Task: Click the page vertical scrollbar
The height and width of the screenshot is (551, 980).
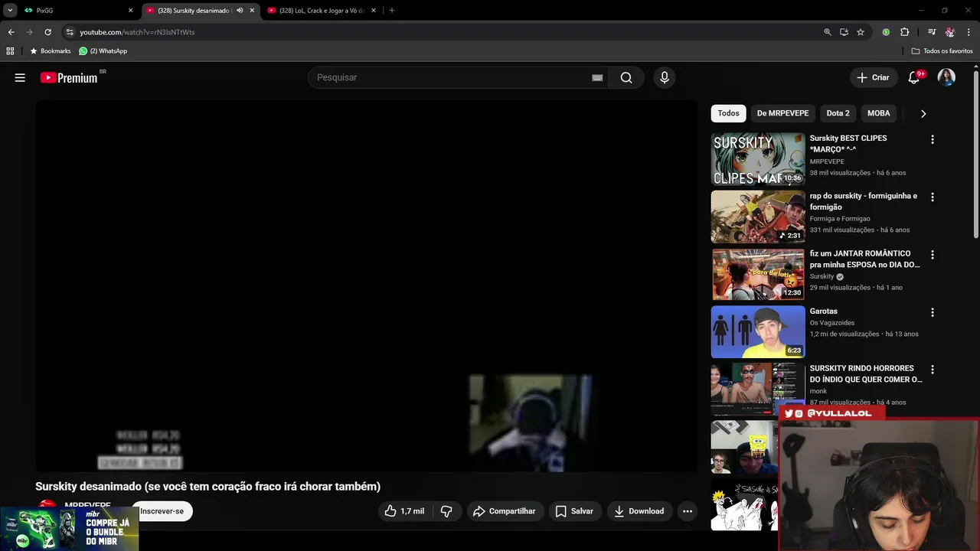Action: (975, 153)
